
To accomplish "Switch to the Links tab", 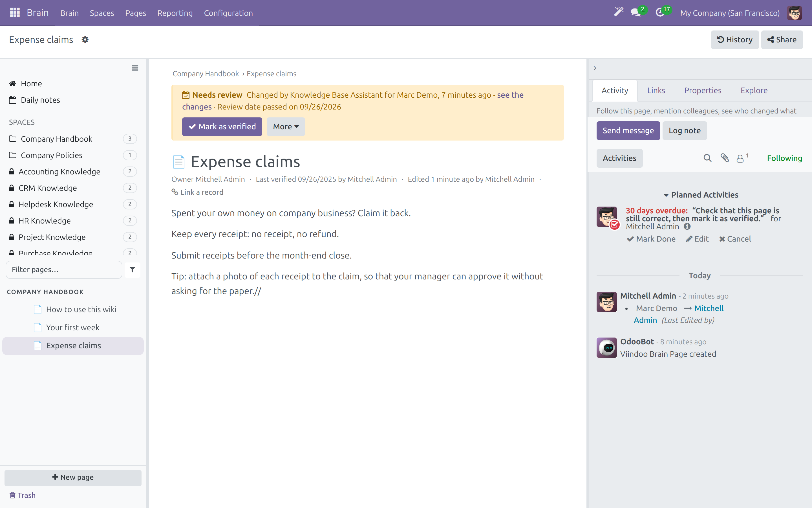I will coord(656,90).
